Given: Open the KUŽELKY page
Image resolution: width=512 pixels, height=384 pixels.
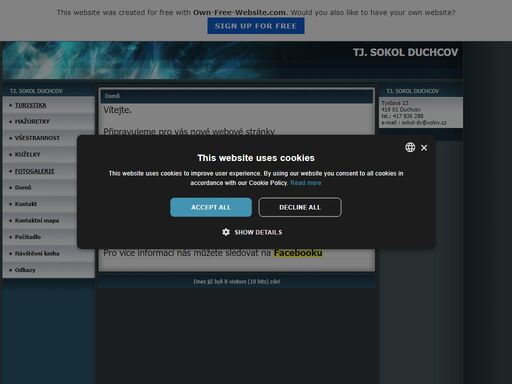Looking at the screenshot, I should point(27,154).
